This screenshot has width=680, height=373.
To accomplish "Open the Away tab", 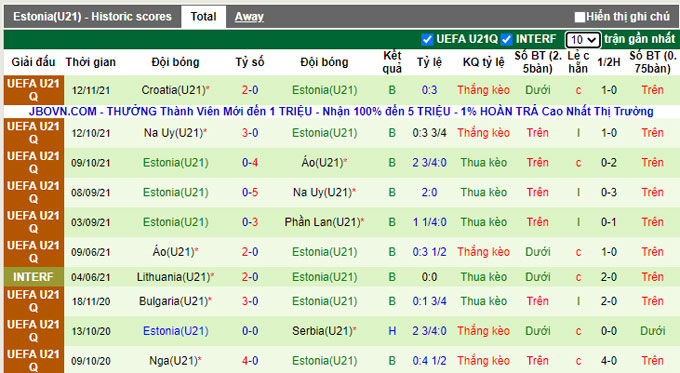I will 249,17.
